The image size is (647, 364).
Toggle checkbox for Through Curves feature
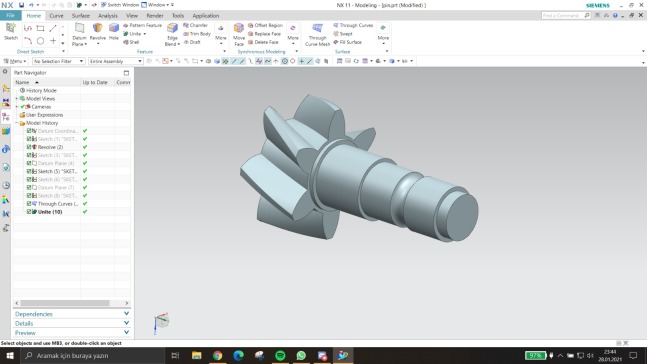[x=29, y=203]
